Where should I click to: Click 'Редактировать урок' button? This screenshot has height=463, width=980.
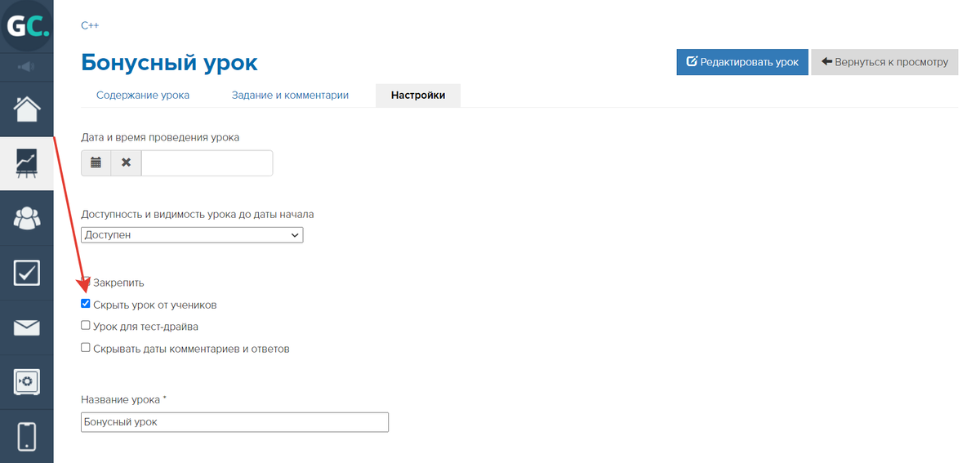point(742,62)
